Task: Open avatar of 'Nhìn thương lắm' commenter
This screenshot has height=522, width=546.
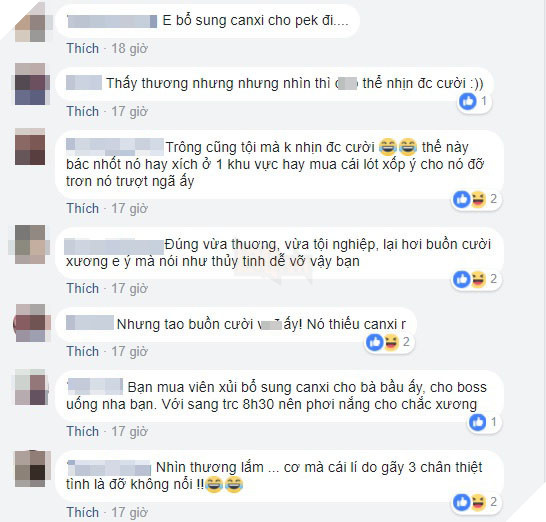Action: point(30,468)
